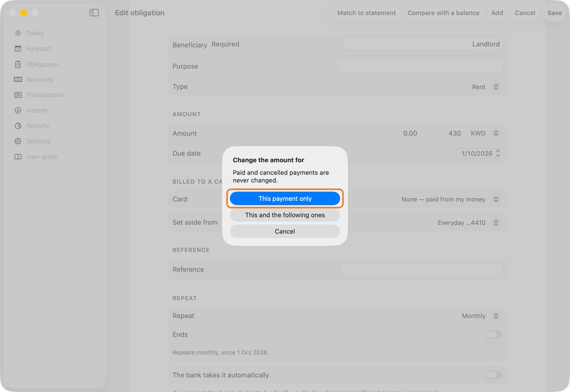Go to Income in the sidebar
570x392 pixels.
pos(37,111)
